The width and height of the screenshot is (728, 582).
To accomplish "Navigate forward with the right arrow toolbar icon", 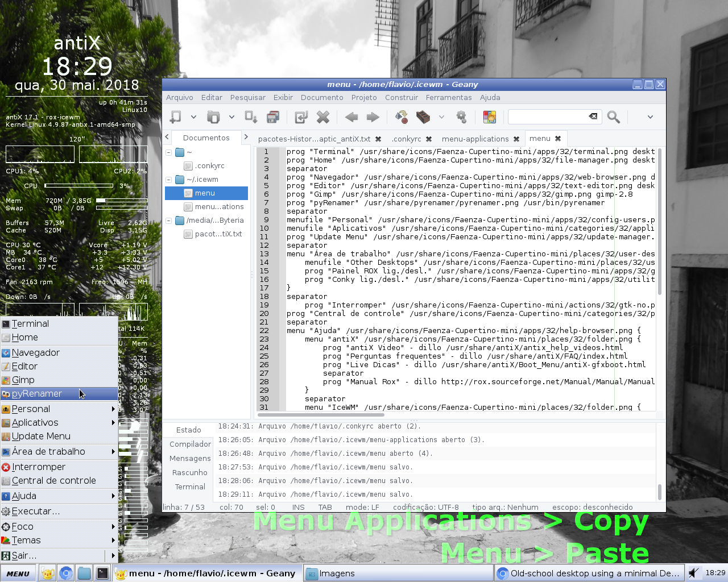I will coord(373,117).
